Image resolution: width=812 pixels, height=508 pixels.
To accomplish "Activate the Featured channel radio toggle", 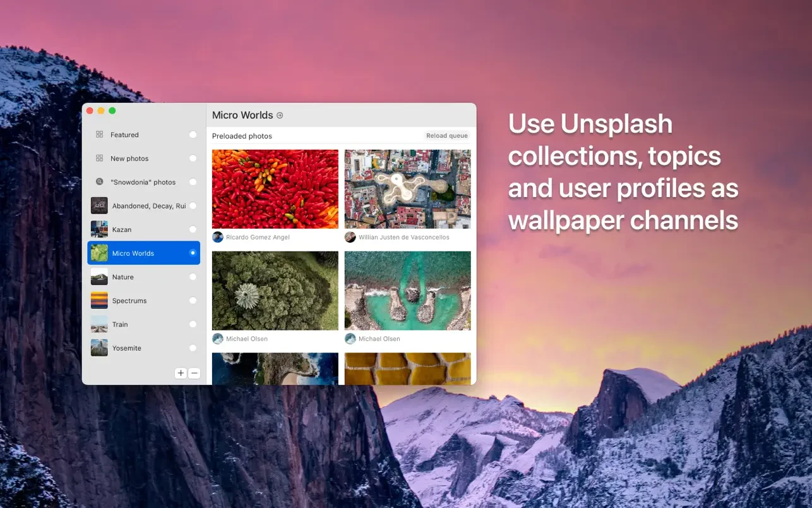I will (x=193, y=135).
